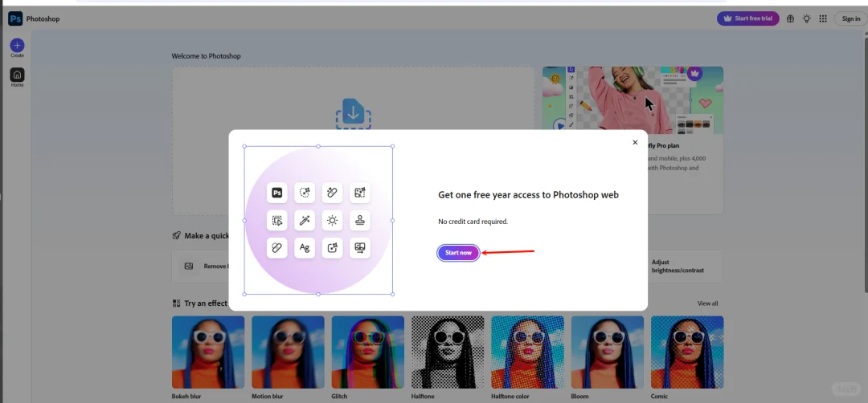This screenshot has height=403, width=868.
Task: Click Adjust brightness/contrast quick action
Action: click(685, 266)
